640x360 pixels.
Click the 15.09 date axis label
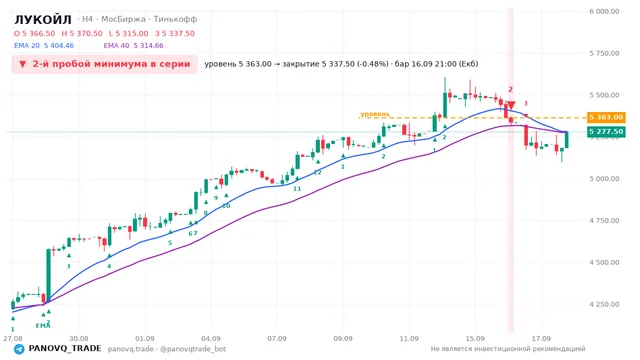(475, 338)
